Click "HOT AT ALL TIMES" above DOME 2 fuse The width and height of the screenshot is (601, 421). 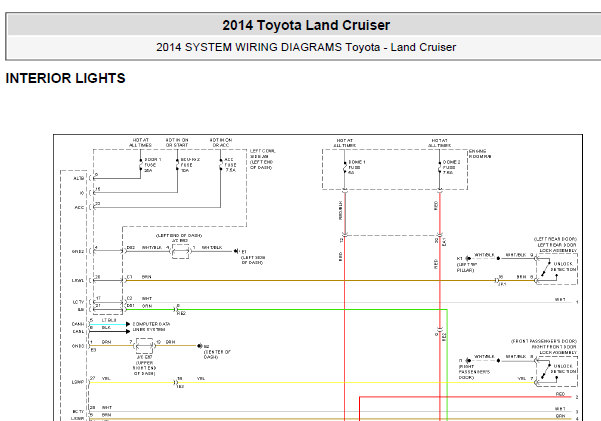pyautogui.click(x=440, y=143)
